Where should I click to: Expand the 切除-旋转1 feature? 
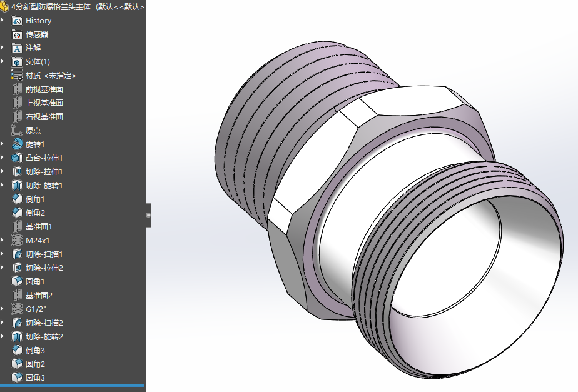pyautogui.click(x=3, y=185)
